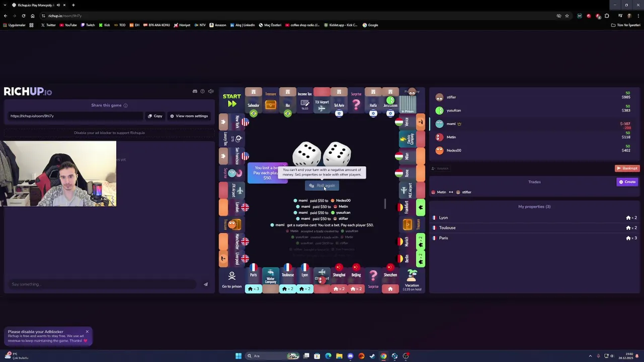Click the game share URL field
Image resolution: width=644 pixels, height=362 pixels.
point(75,116)
